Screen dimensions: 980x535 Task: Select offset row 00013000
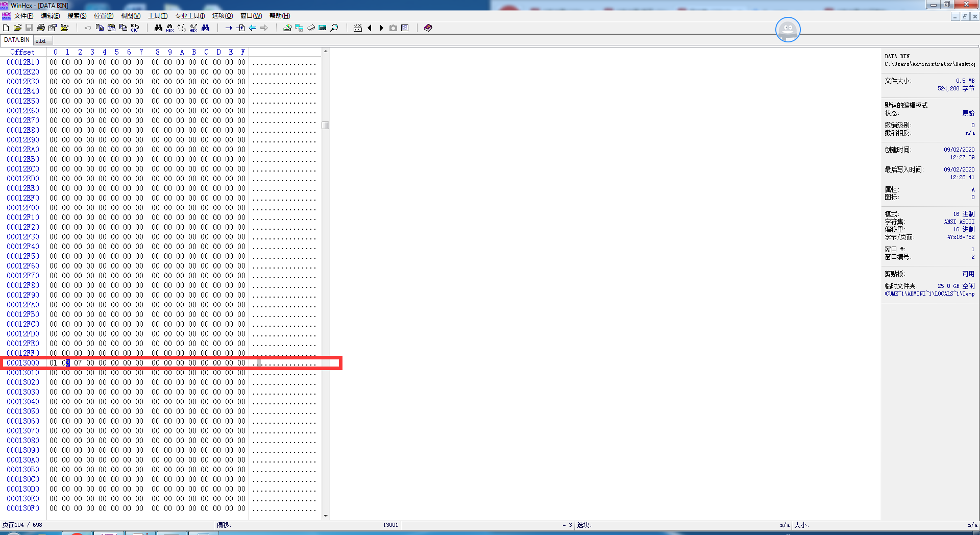[23, 363]
